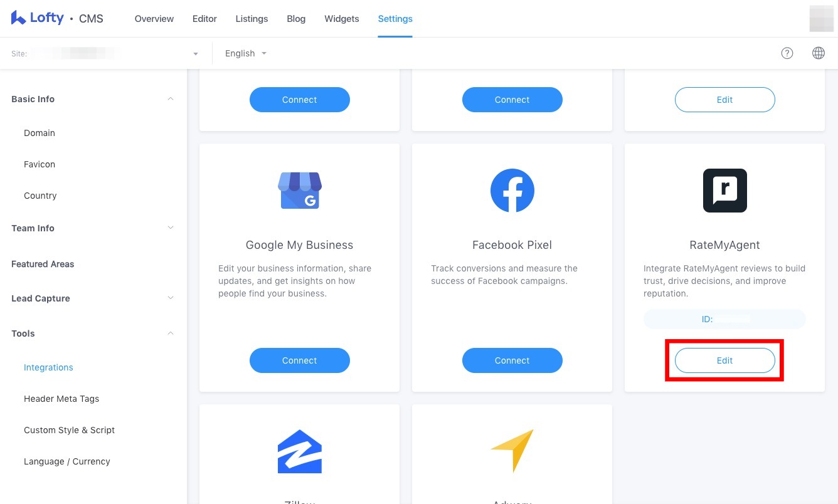Edit the RateMyAgent integration
Viewport: 838px width, 504px height.
(725, 360)
